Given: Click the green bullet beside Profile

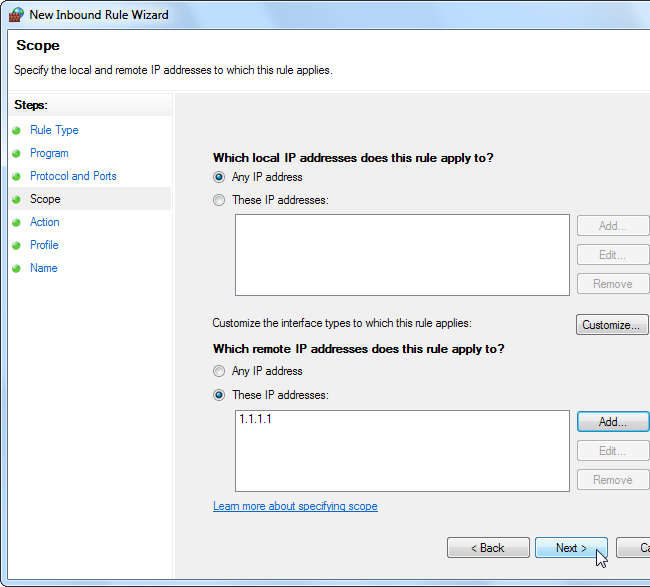Looking at the screenshot, I should (16, 246).
